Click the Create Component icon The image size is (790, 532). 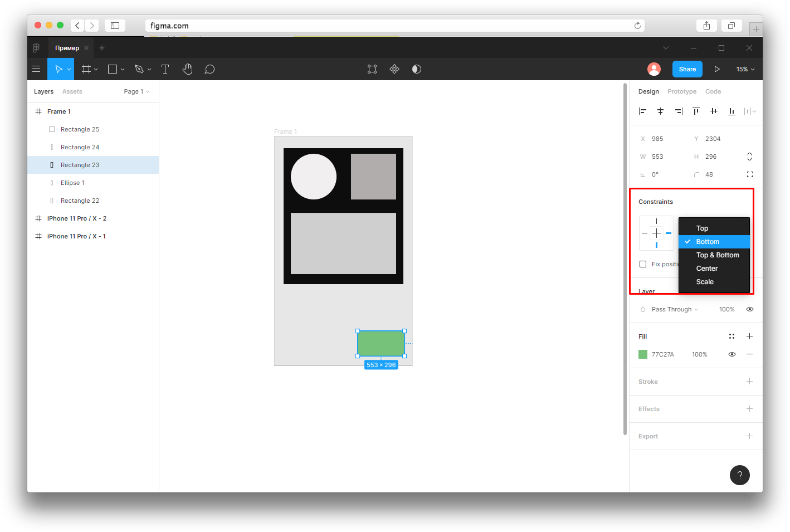394,69
